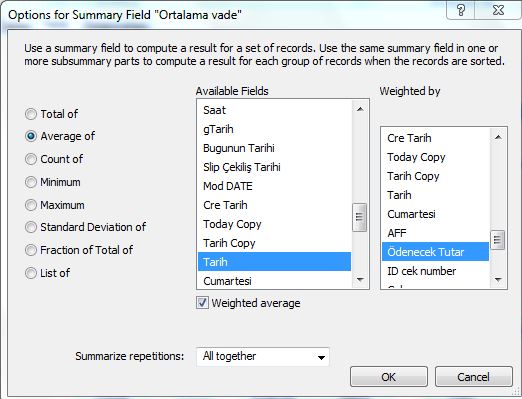Choose the Count of option

31,159
